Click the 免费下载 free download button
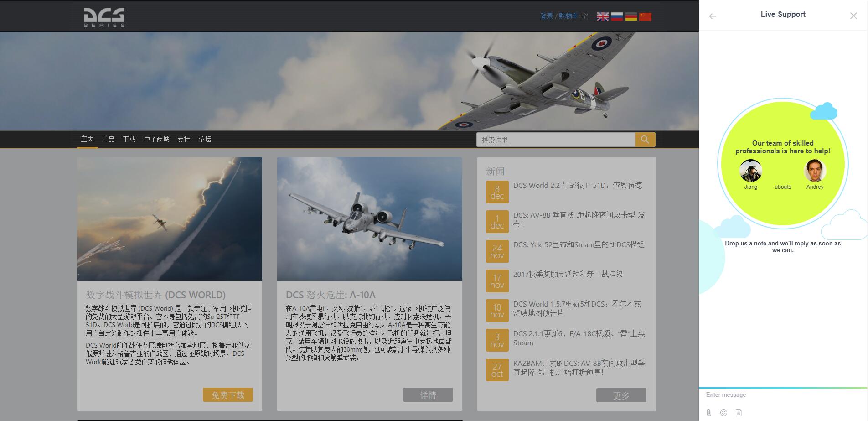The height and width of the screenshot is (421, 868). [x=228, y=395]
